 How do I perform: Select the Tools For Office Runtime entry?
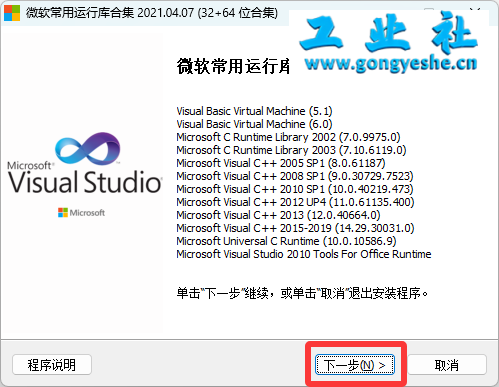click(x=304, y=254)
